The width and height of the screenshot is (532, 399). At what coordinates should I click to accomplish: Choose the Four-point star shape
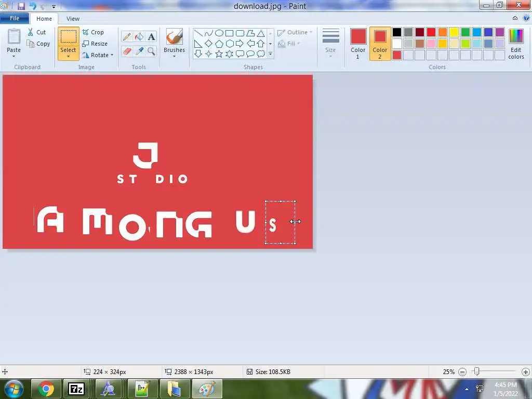209,54
